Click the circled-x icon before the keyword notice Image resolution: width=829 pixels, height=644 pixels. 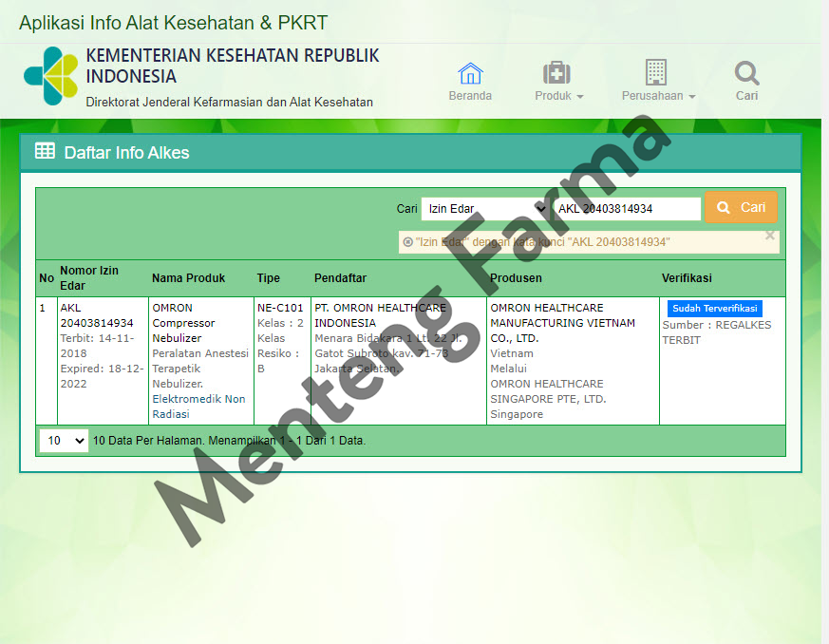[408, 241]
